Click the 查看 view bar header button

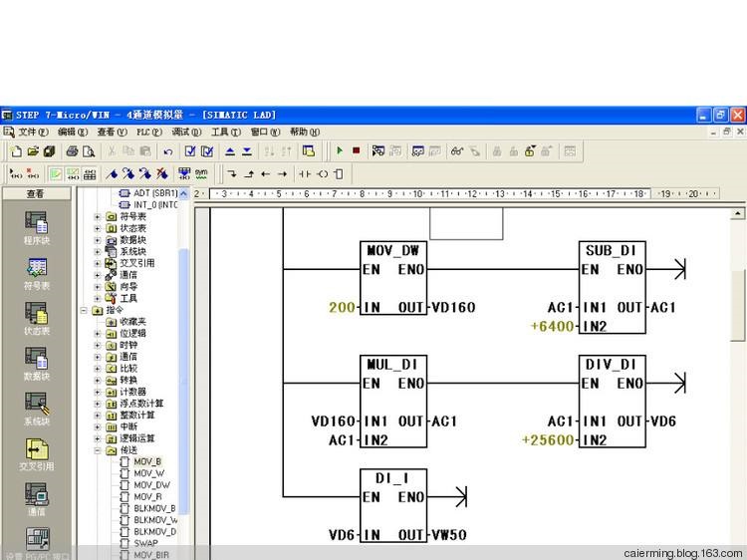click(x=36, y=193)
